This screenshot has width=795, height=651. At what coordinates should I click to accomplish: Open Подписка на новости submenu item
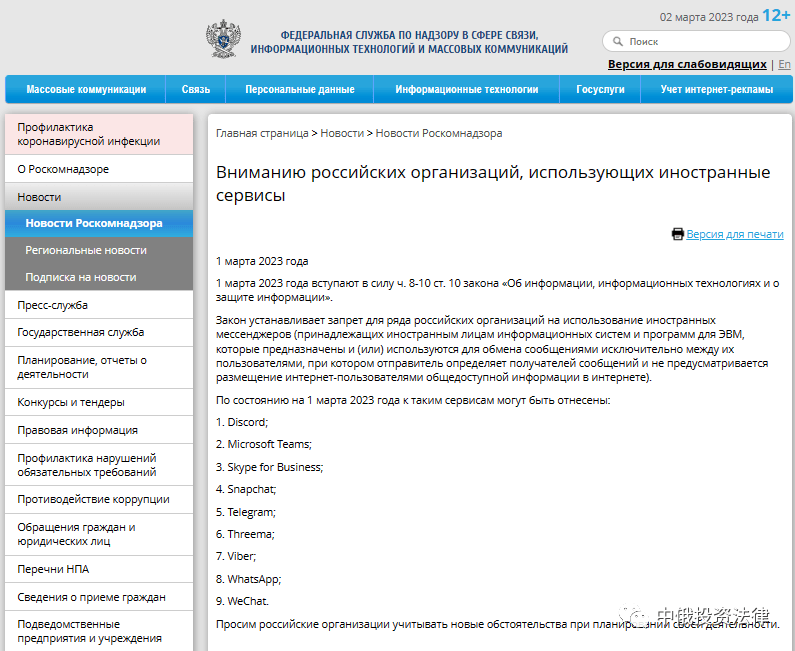(x=99, y=277)
